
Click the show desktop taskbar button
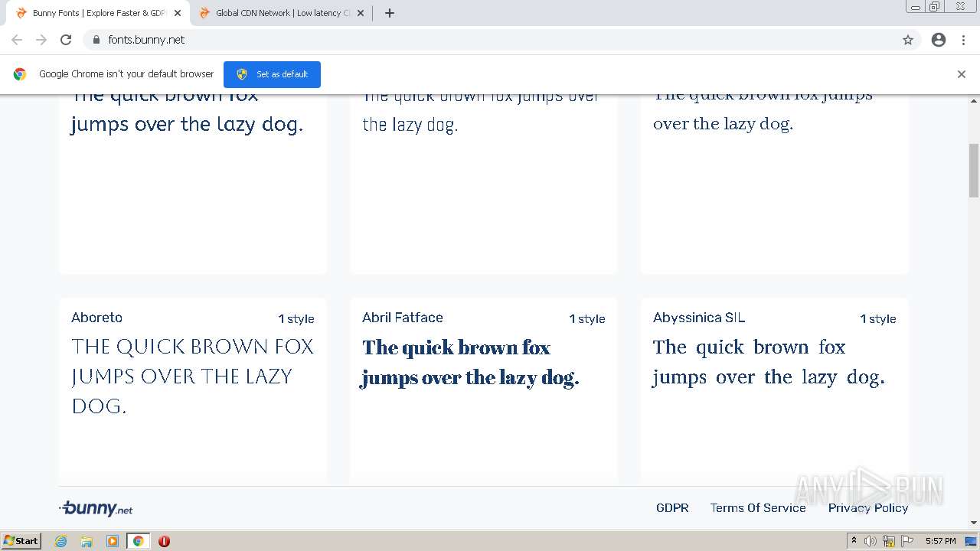971,541
